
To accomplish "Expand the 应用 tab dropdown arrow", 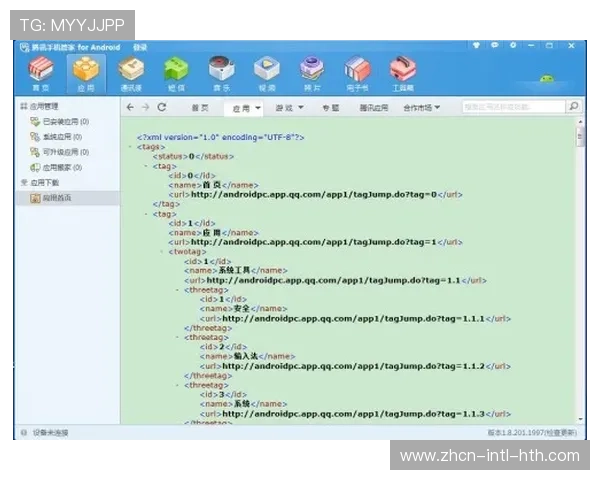I will (257, 108).
